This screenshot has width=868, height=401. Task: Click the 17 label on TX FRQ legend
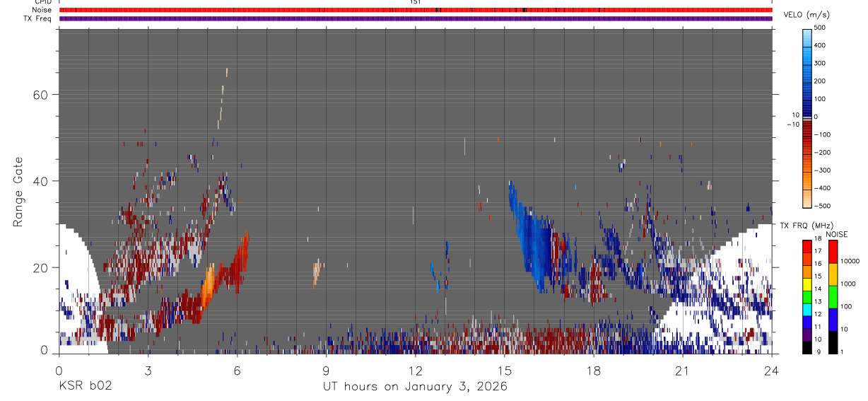click(818, 251)
